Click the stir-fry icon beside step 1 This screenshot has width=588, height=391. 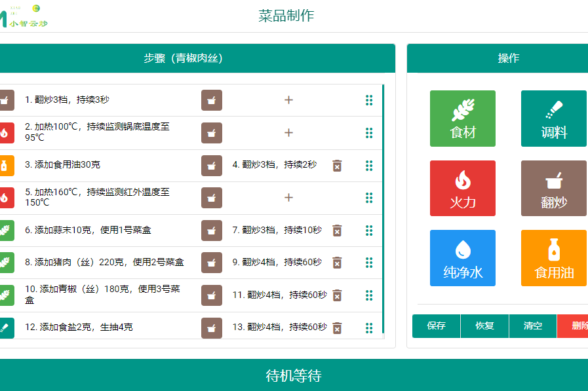(x=211, y=100)
